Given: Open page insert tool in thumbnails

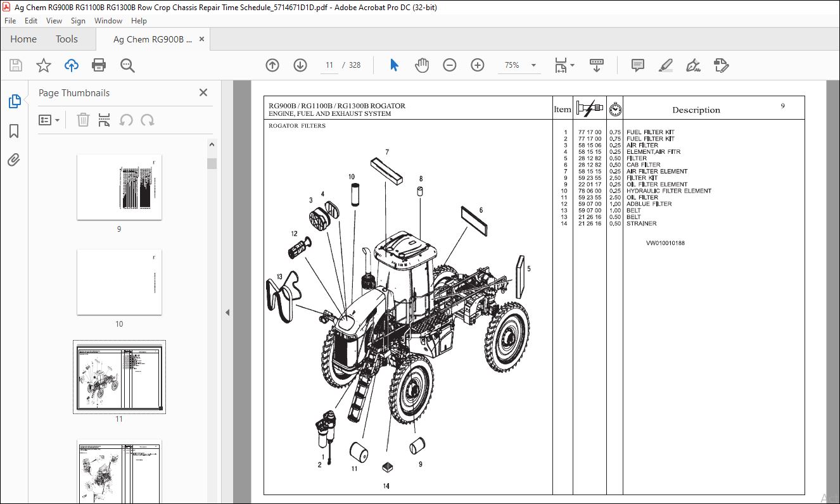Looking at the screenshot, I should coord(105,120).
